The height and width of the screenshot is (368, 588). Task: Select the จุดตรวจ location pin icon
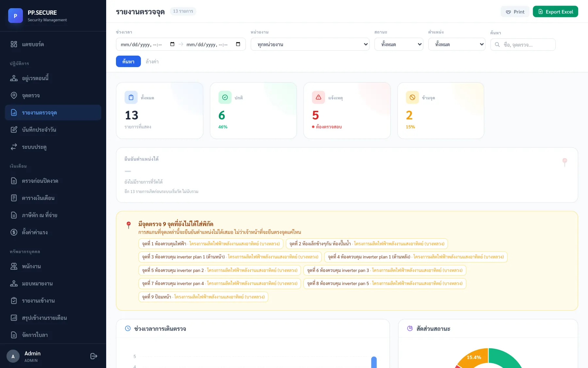pos(14,95)
